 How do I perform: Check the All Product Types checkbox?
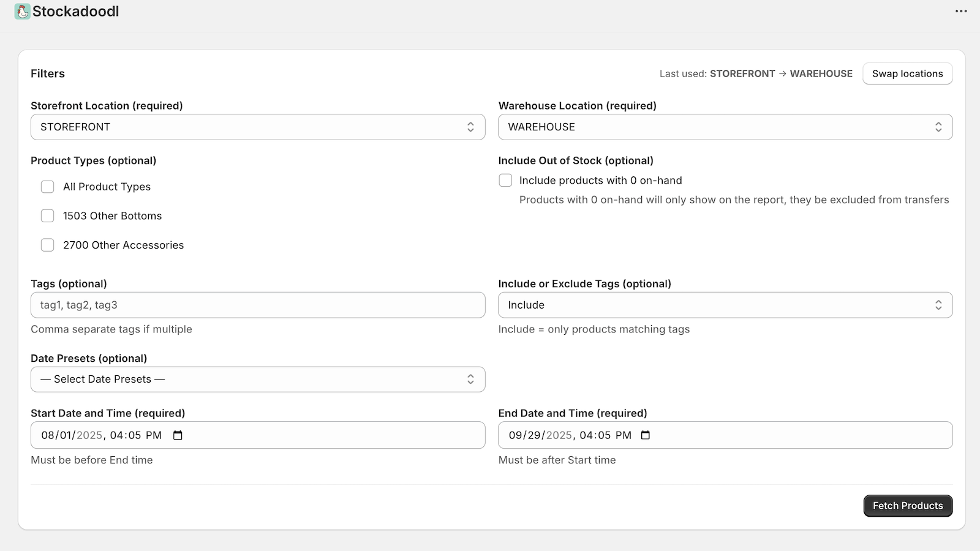(47, 186)
